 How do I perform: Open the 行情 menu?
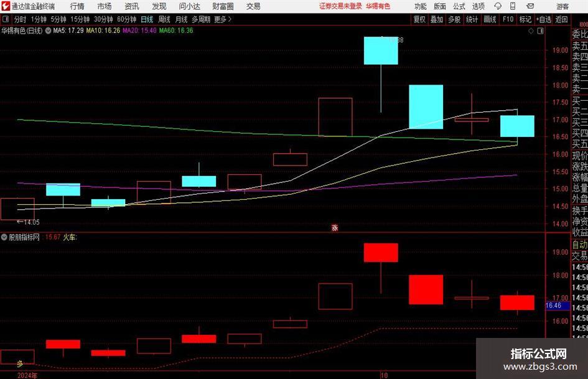tap(77, 6)
